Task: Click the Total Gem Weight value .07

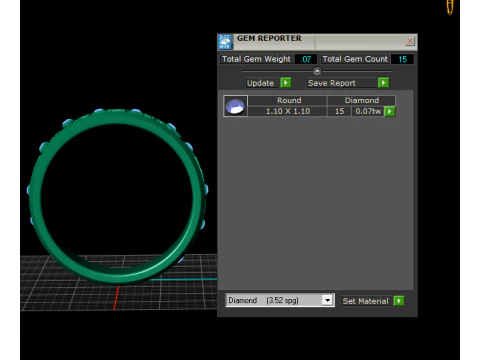Action: pyautogui.click(x=306, y=59)
